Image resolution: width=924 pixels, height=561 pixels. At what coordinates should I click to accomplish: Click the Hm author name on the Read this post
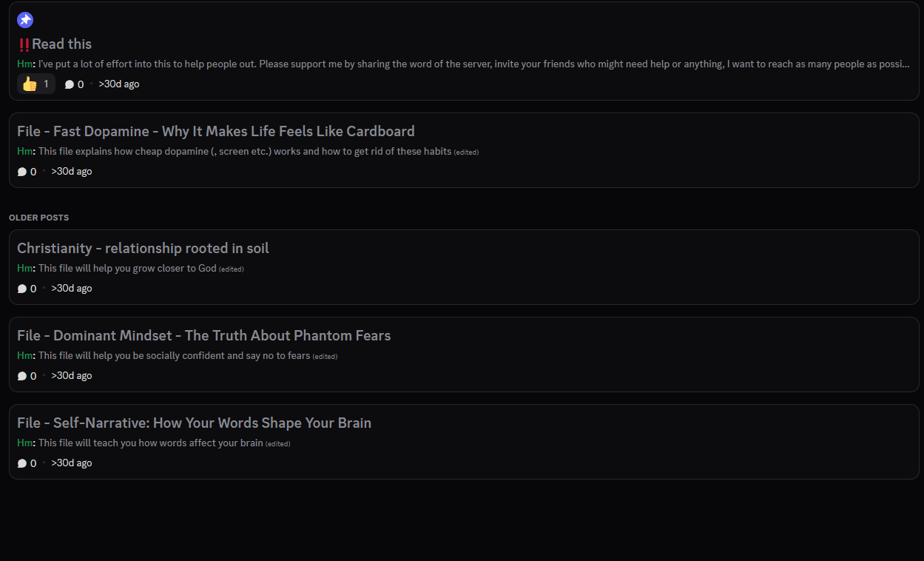click(24, 64)
